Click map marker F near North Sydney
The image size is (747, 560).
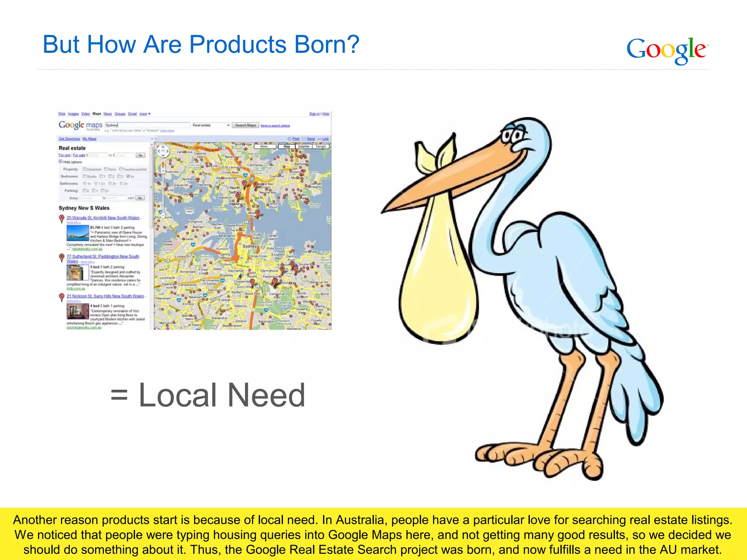pos(244,184)
